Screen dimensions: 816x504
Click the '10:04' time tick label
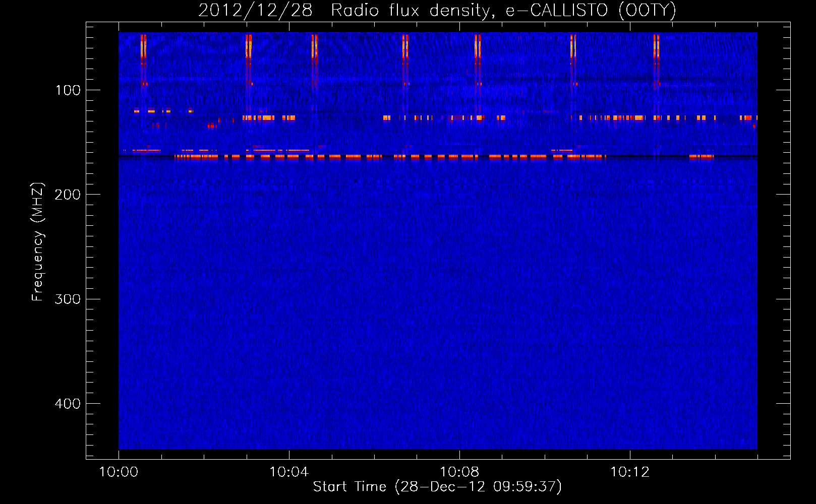click(289, 472)
